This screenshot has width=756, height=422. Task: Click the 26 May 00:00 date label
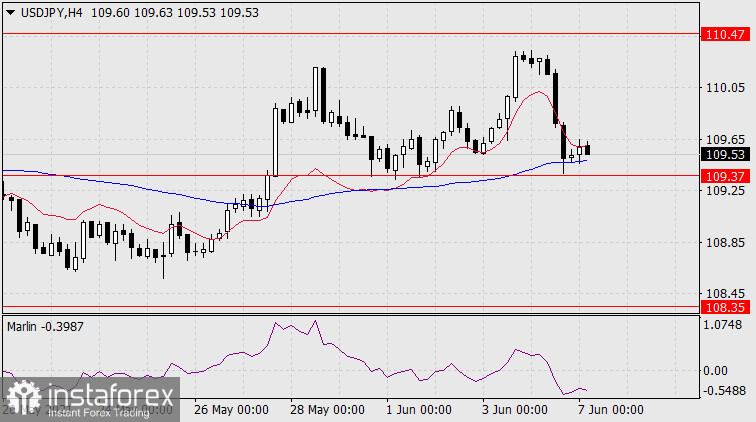pyautogui.click(x=230, y=410)
